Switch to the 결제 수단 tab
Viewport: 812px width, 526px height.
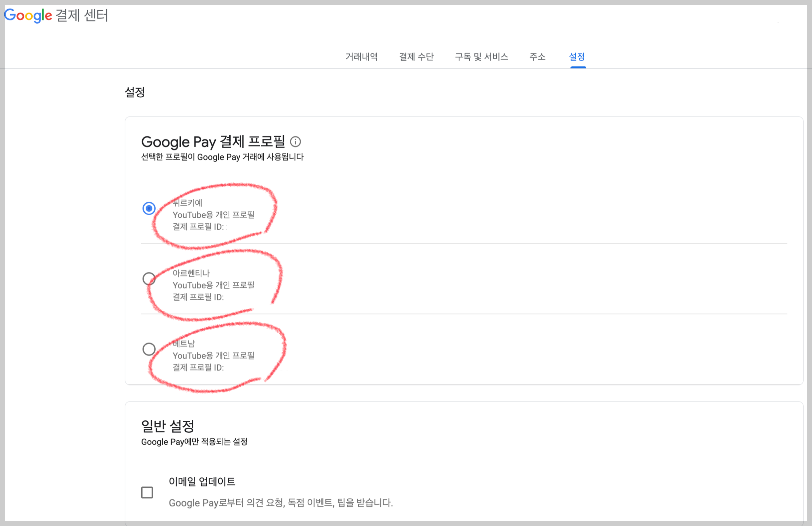pos(416,56)
